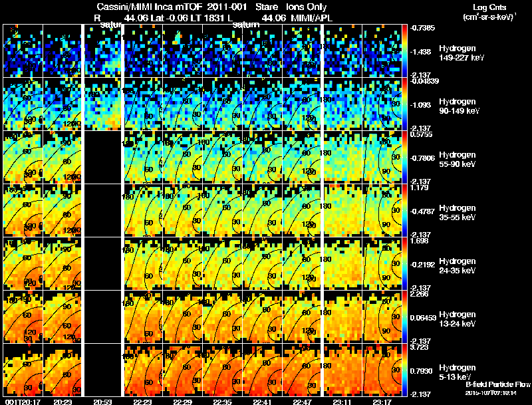Open the 90-149 keV panel at 20:53
The image size is (532, 405).
click(102, 104)
